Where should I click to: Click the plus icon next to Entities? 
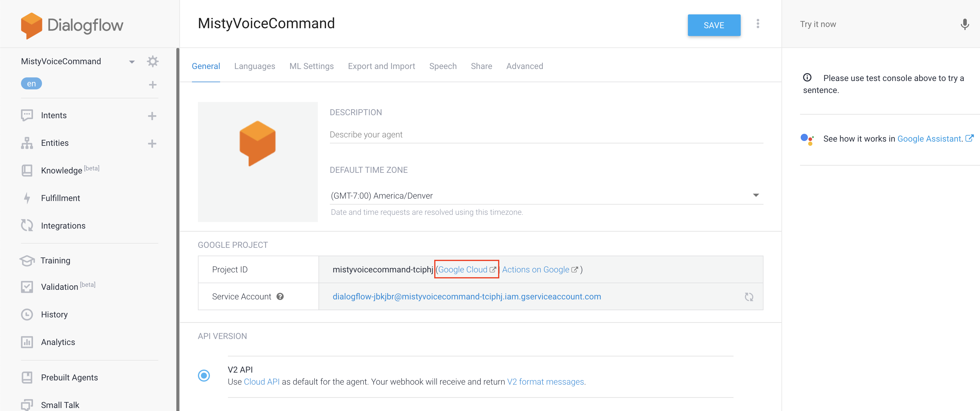(x=152, y=143)
